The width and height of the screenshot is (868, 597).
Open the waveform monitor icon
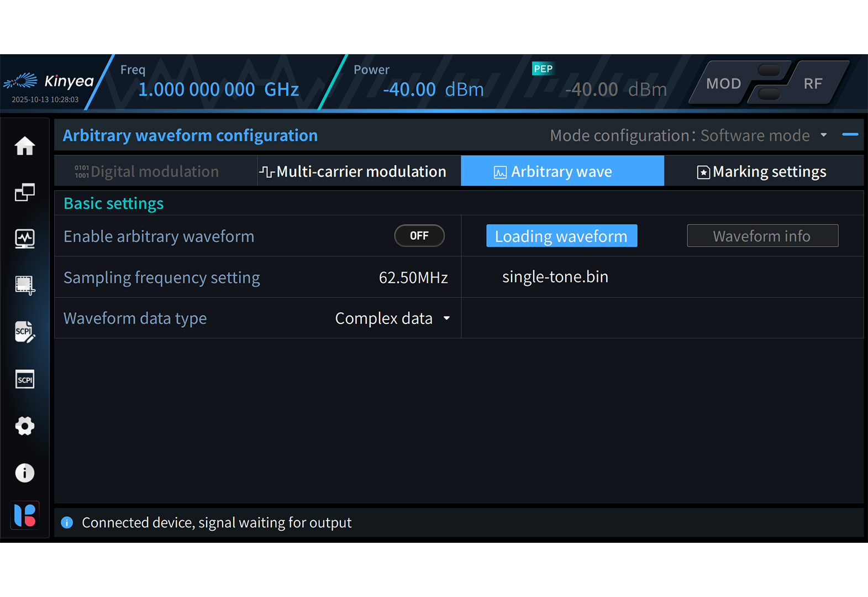pos(25,239)
